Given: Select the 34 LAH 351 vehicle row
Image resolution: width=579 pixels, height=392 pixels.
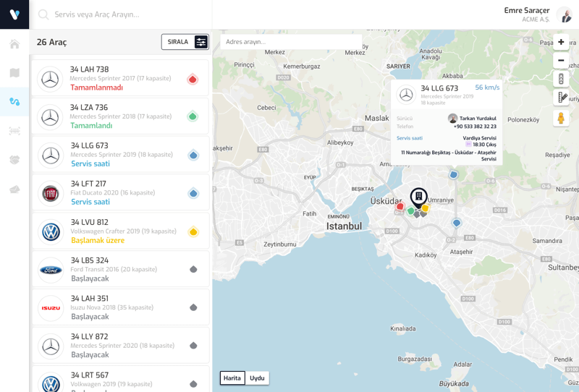Looking at the screenshot, I should click(x=120, y=307).
